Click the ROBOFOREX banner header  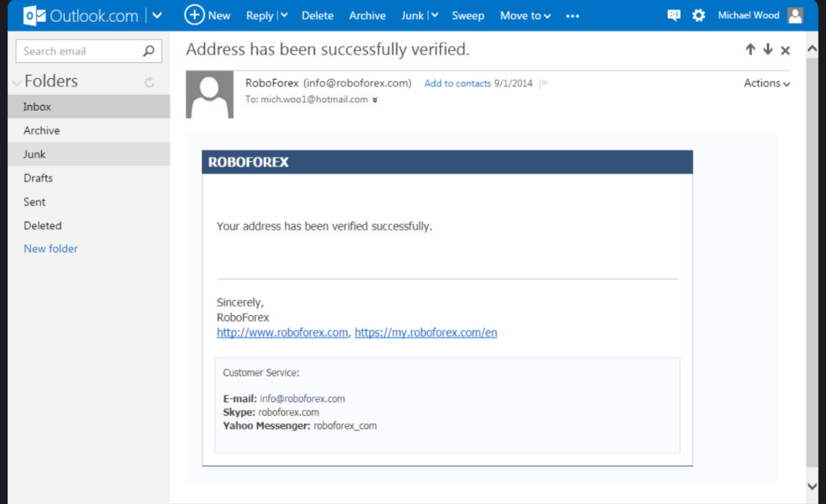pyautogui.click(x=447, y=162)
